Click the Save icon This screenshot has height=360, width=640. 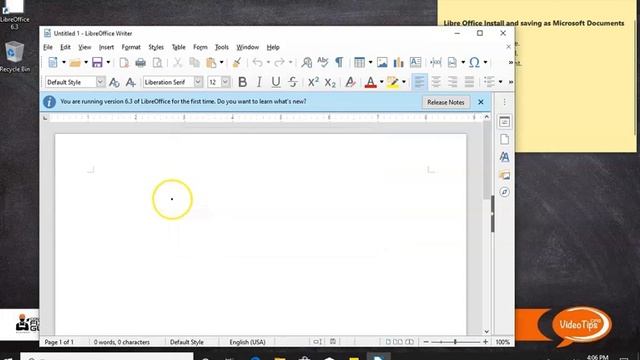[97, 62]
